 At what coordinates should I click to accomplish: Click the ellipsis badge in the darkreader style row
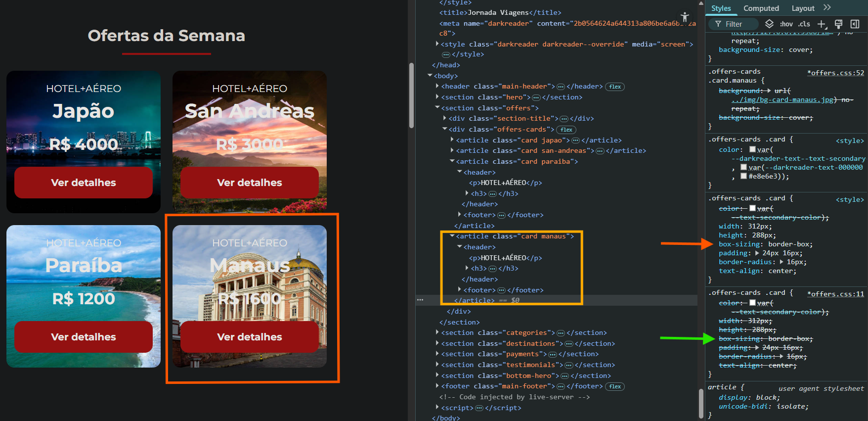[x=446, y=54]
